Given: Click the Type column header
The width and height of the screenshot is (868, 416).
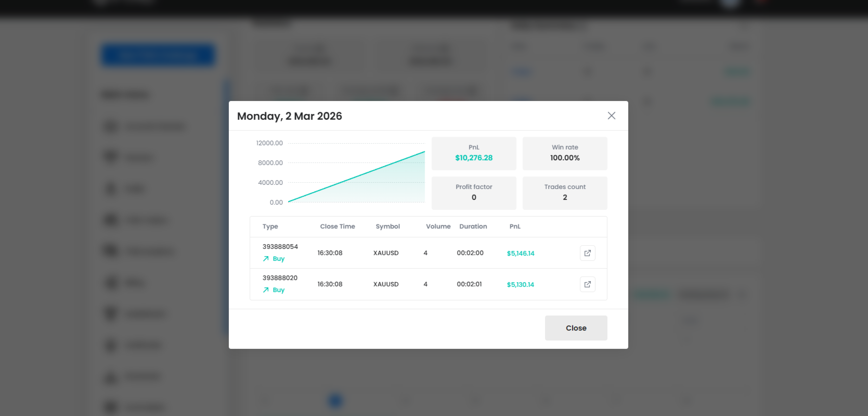Looking at the screenshot, I should click(270, 226).
